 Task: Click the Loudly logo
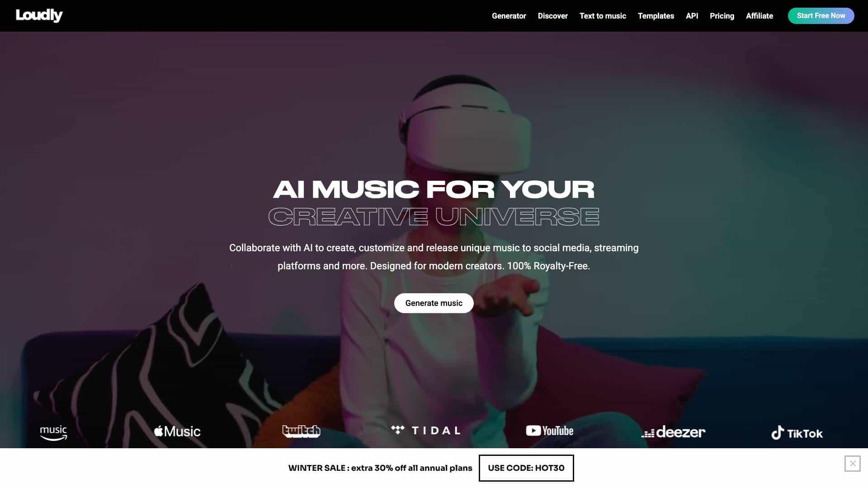tap(39, 15)
